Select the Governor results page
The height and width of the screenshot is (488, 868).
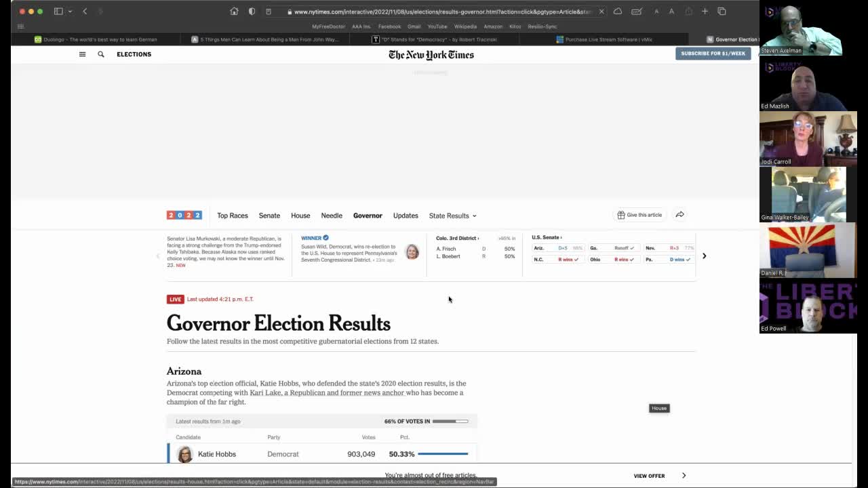point(368,216)
